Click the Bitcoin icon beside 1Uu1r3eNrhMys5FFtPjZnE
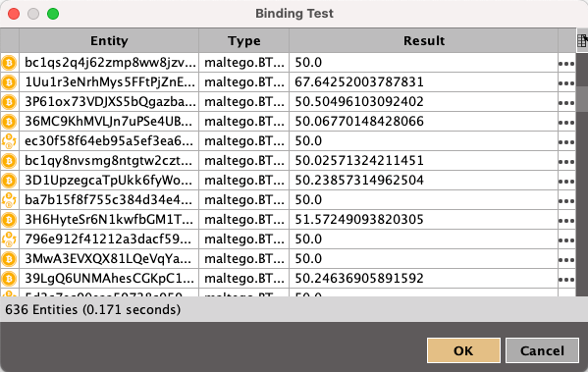Screen dimensions: 588x372 [9, 82]
